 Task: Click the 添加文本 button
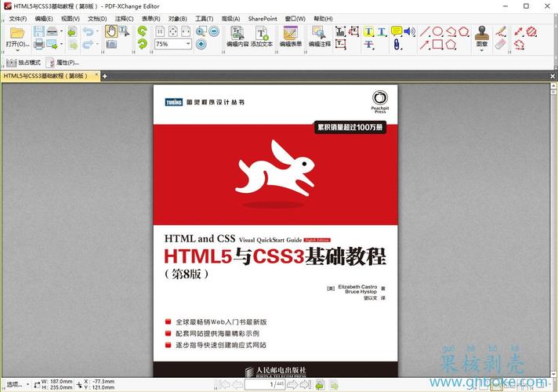pyautogui.click(x=262, y=37)
